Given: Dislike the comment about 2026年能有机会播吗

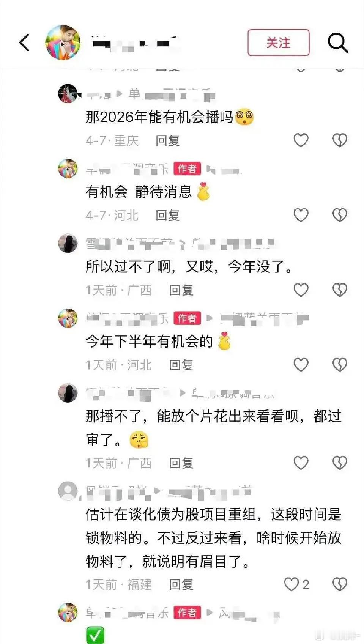Looking at the screenshot, I should pos(340,140).
